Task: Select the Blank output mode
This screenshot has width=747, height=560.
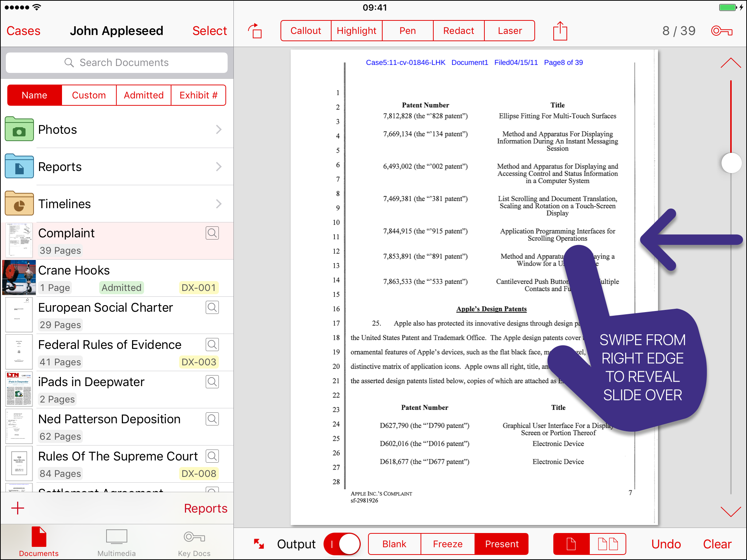Action: pyautogui.click(x=395, y=544)
